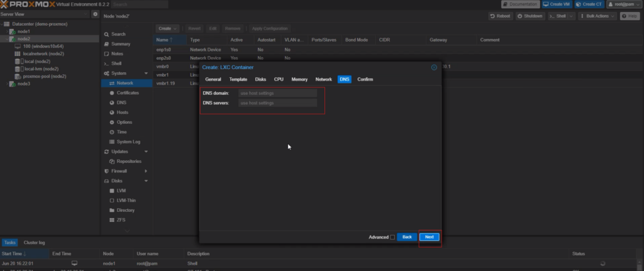Screen dimensions: 644x271
Task: Open the Create network dropdown
Action: (167, 29)
